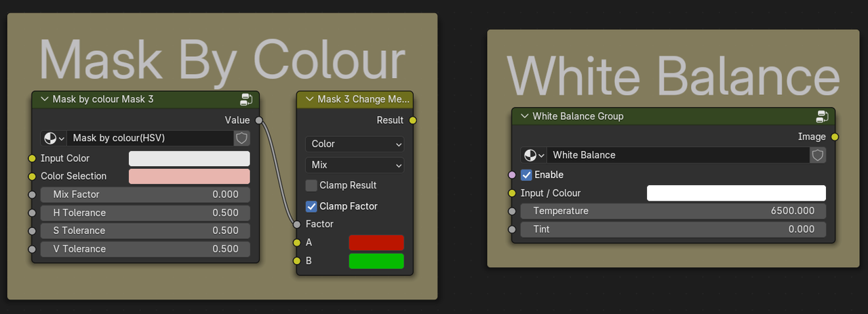Click the Mask By Colour frame label
868x314 pixels.
click(x=222, y=61)
